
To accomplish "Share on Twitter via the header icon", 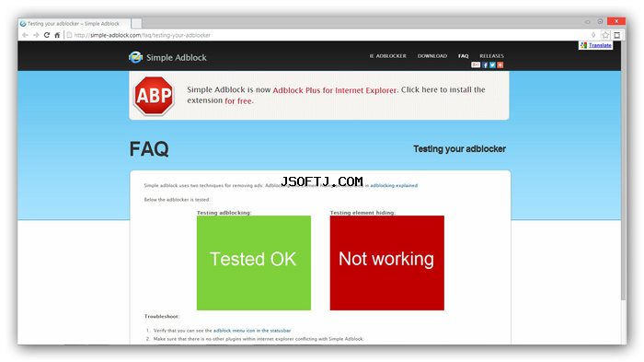I will (x=492, y=65).
